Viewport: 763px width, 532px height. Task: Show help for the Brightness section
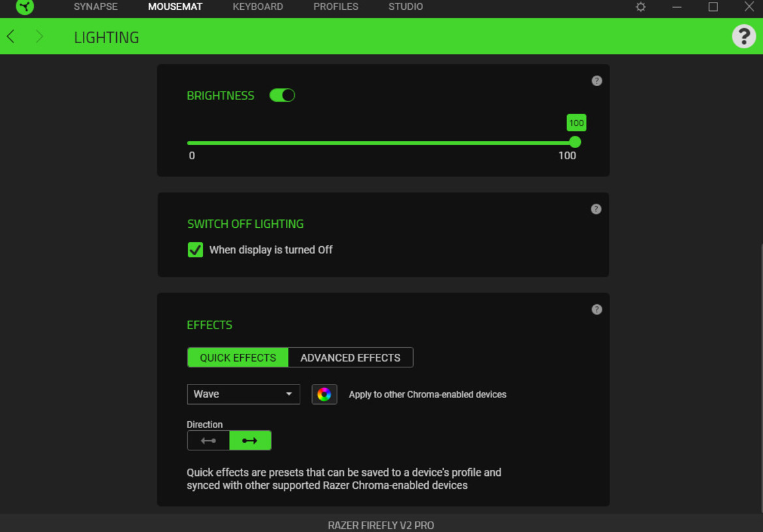597,81
